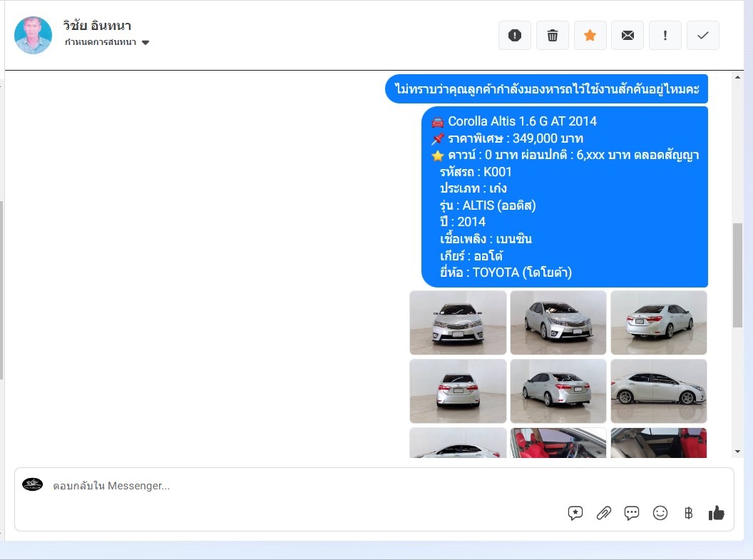This screenshot has height=560, width=753.
Task: Request payment using the baht currency icon
Action: point(688,513)
